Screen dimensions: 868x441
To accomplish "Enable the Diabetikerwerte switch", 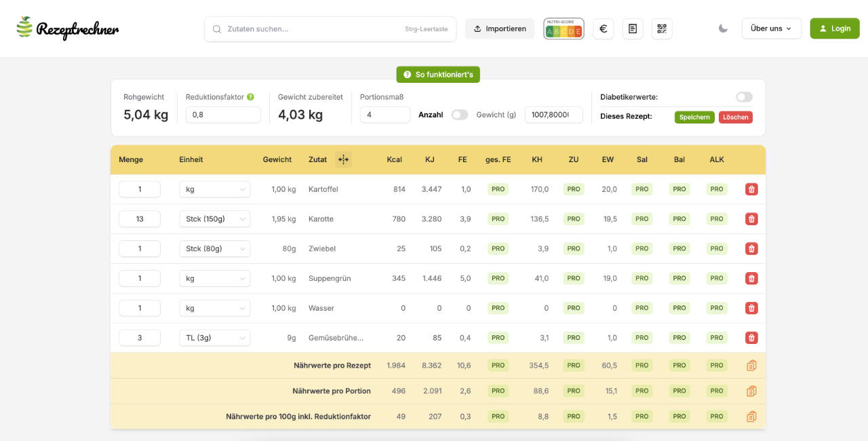I will tap(744, 97).
